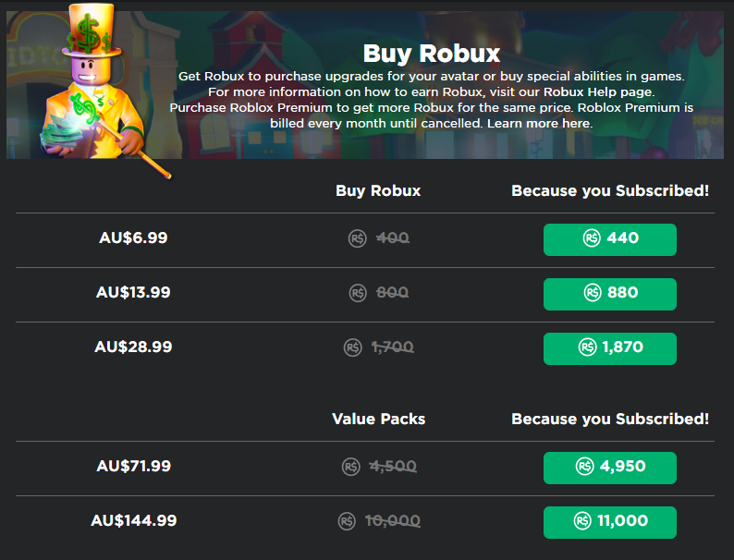This screenshot has height=560, width=734.
Task: Click the Buy Robux banner title
Action: click(x=431, y=53)
